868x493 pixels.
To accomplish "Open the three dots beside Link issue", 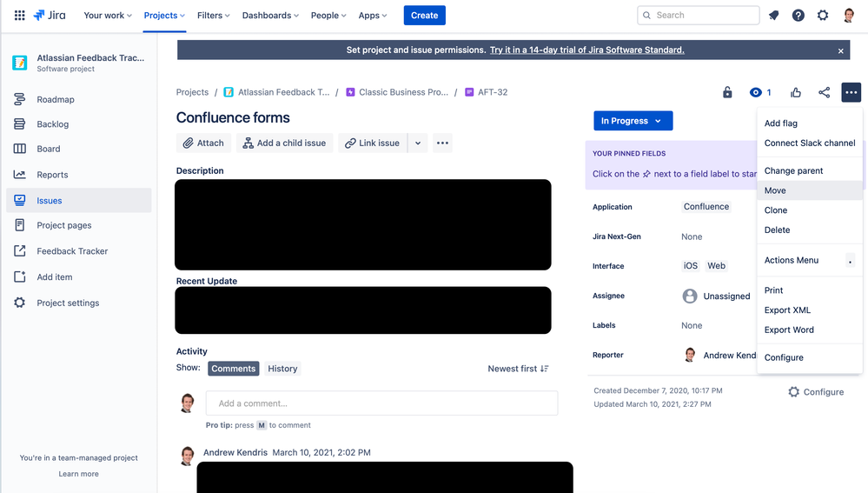I will click(x=442, y=143).
